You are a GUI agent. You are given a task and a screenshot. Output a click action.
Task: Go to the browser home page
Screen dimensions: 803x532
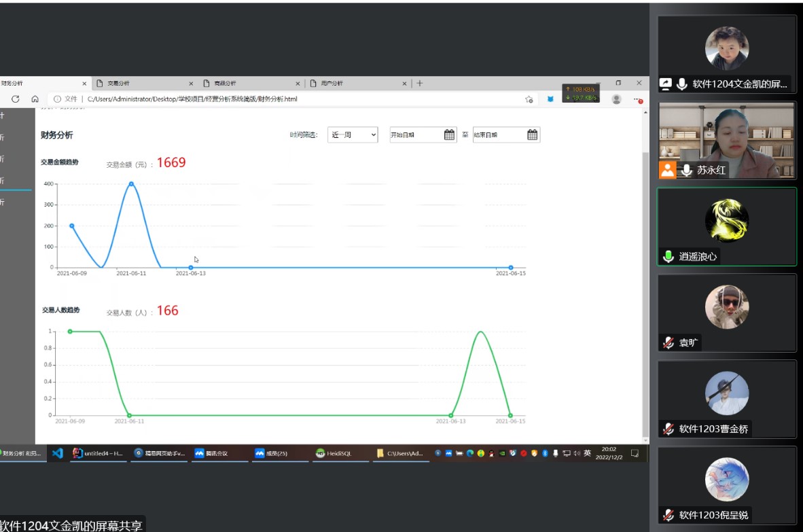pyautogui.click(x=35, y=99)
